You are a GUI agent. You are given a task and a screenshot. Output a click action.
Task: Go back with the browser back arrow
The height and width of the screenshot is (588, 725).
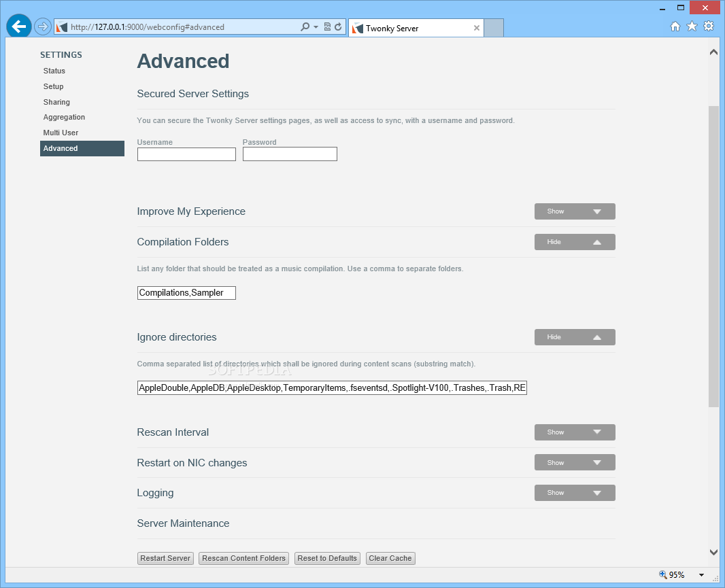pos(19,27)
